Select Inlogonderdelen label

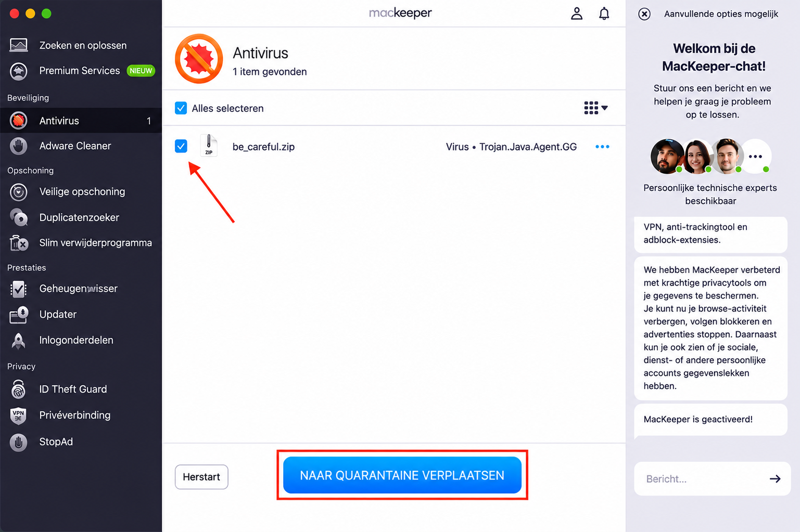76,340
